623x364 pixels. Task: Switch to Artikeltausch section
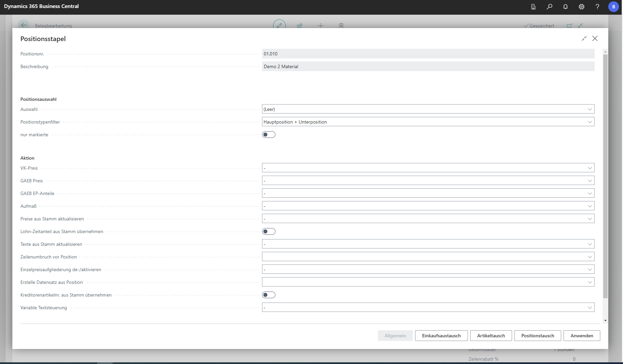[x=491, y=336]
